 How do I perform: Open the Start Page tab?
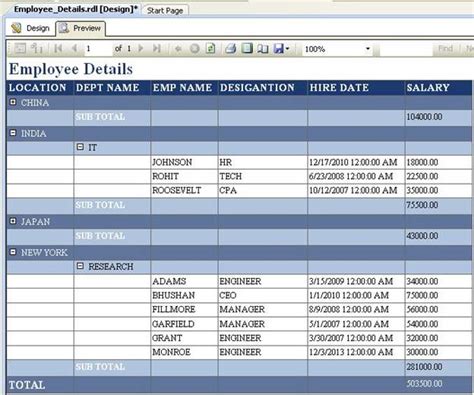165,11
